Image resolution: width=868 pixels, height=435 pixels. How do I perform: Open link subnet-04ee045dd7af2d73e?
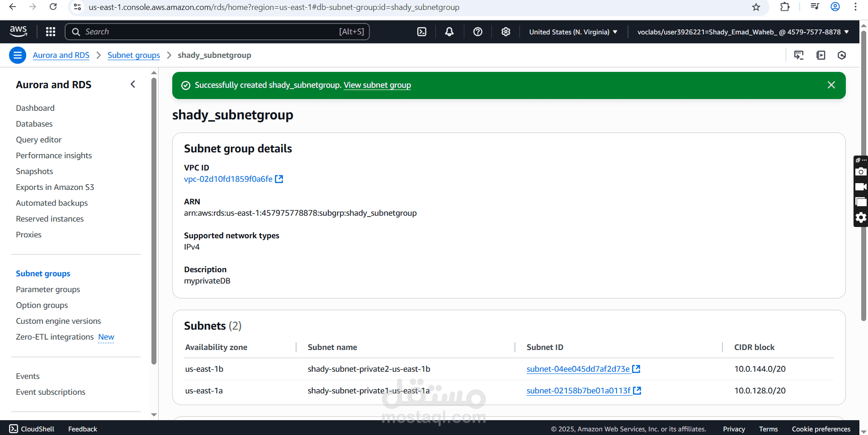(x=578, y=369)
